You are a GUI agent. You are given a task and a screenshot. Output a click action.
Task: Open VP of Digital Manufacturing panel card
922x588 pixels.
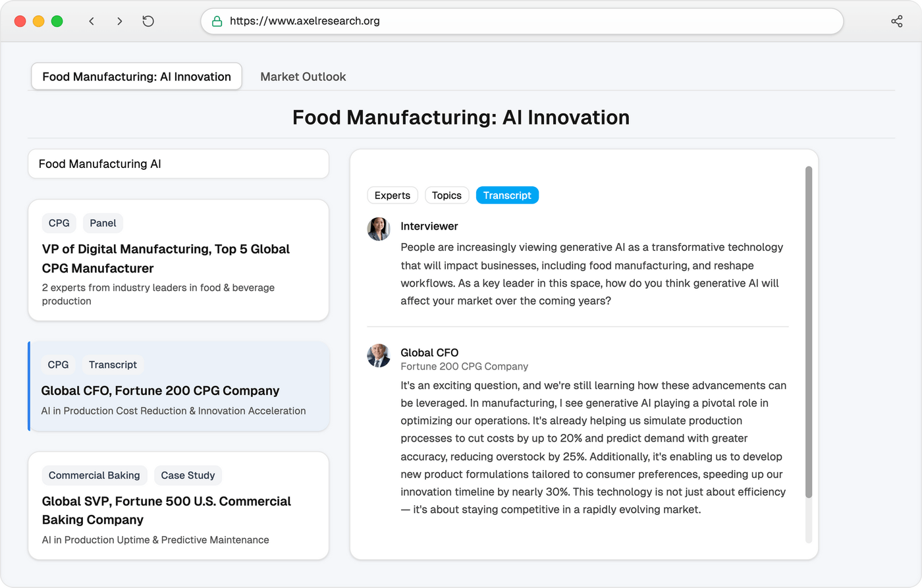[x=178, y=260]
